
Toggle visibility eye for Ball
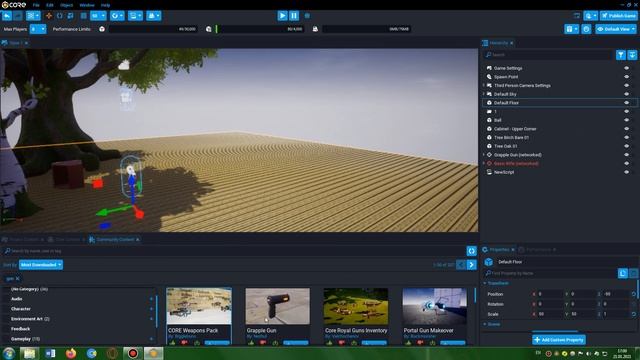coord(627,120)
